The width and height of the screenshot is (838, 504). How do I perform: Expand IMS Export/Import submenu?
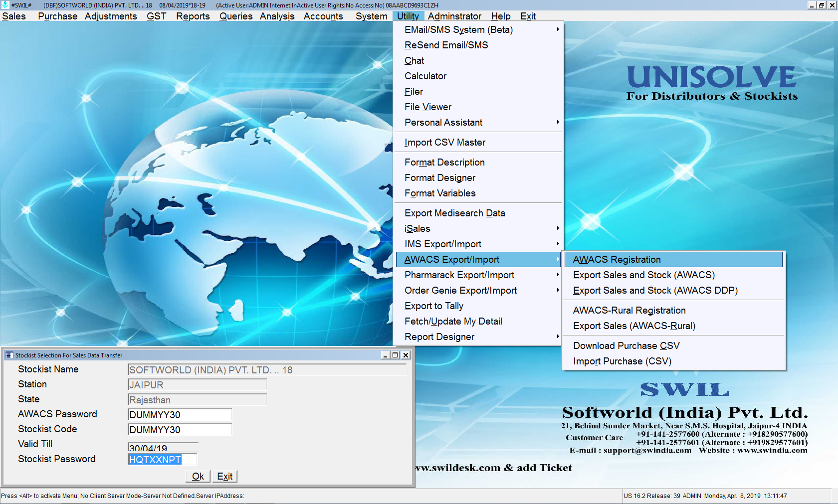479,244
